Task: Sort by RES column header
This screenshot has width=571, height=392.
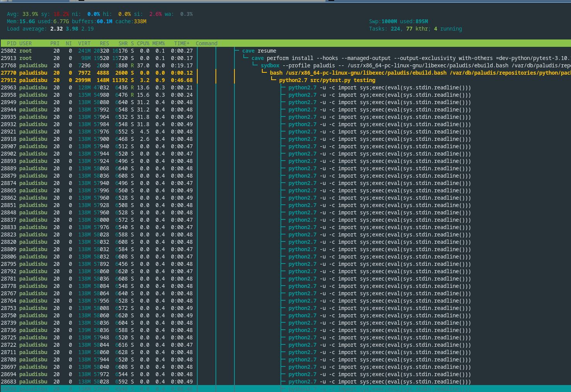Action: 104,43
